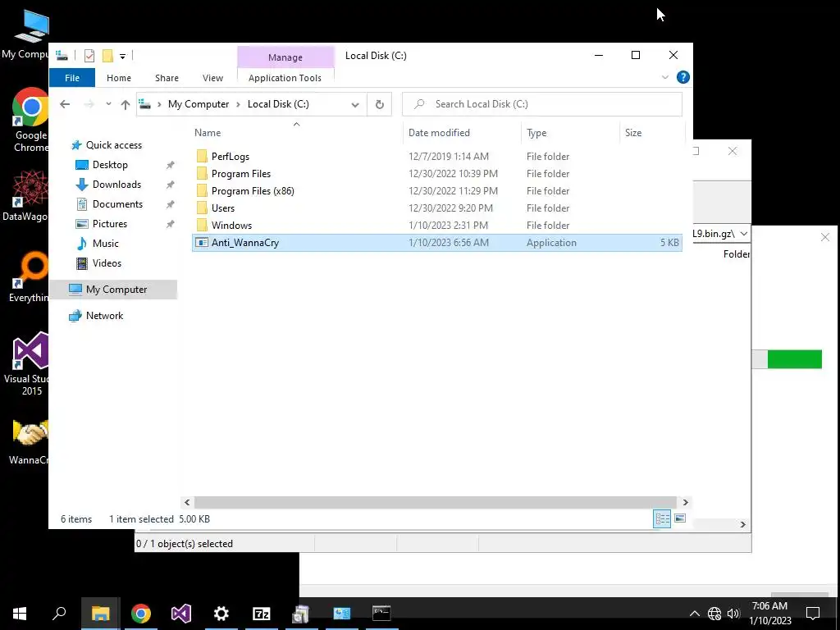Select Network in navigation pane

[104, 316]
